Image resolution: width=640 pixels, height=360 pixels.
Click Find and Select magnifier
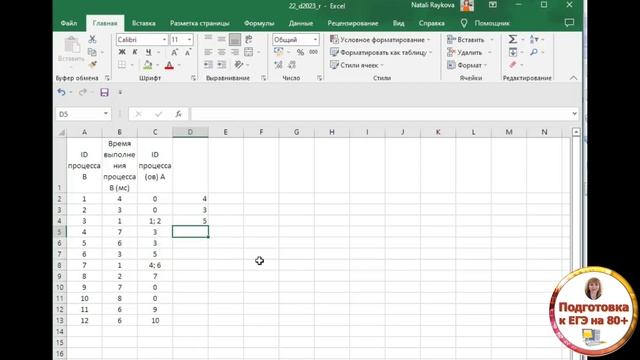click(x=534, y=52)
